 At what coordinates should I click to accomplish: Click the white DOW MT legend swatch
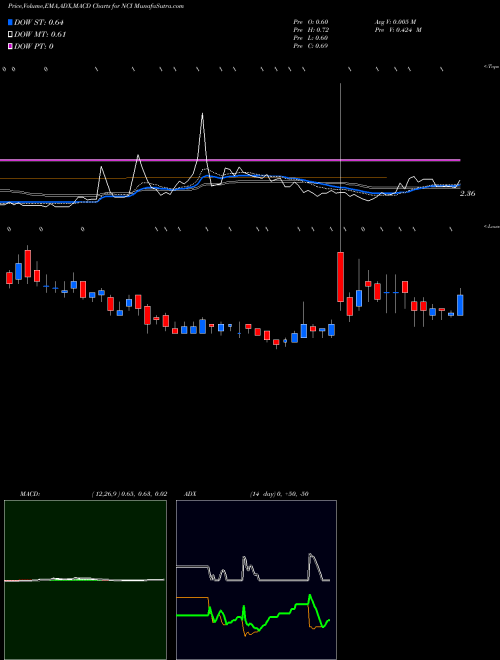click(x=10, y=34)
